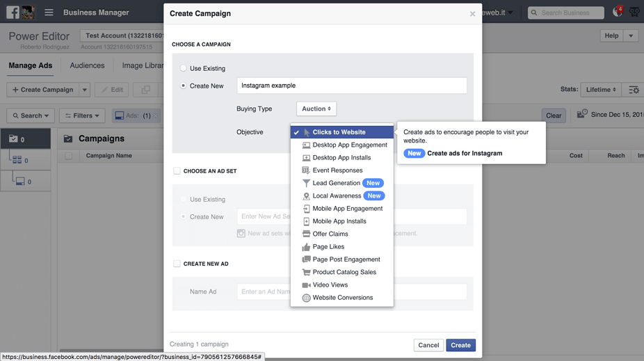Select Use Existing campaign radio button
The image size is (644, 361).
tap(183, 68)
